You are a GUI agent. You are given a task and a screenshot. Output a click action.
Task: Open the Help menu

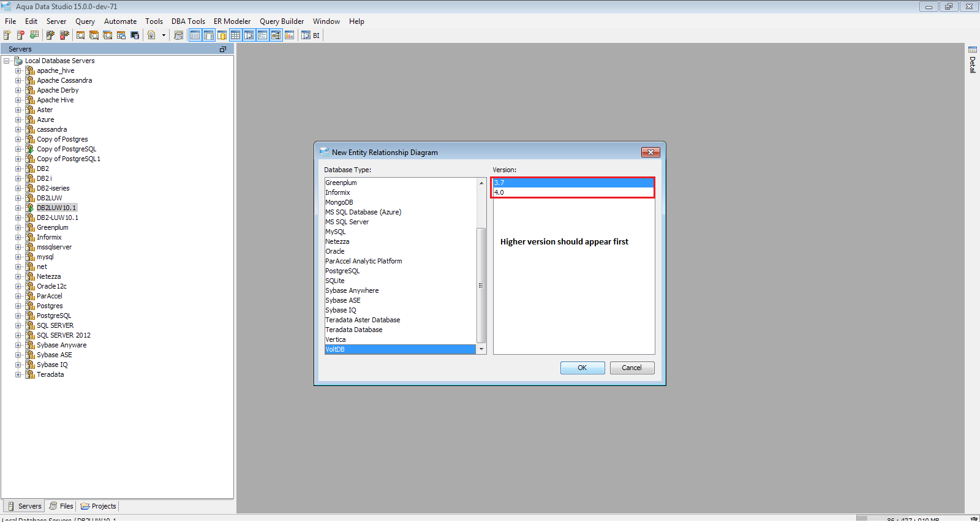[x=356, y=21]
